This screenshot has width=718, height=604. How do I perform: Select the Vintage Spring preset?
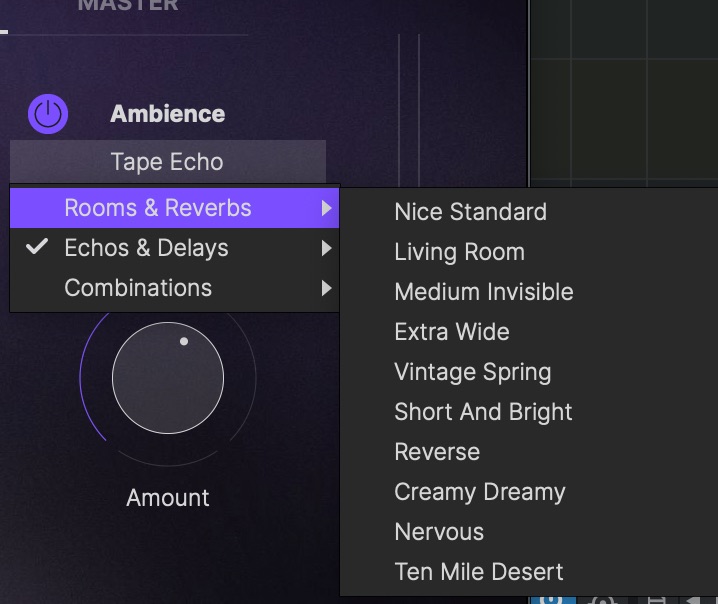coord(472,372)
